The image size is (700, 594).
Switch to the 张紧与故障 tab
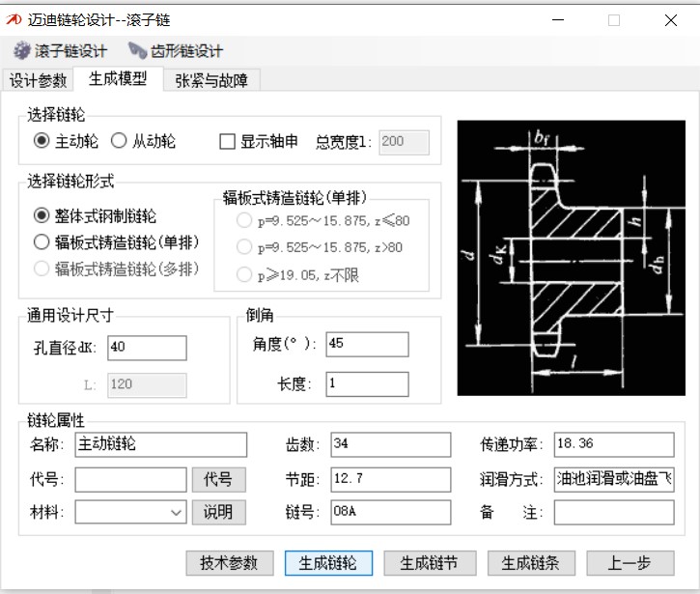[x=211, y=80]
